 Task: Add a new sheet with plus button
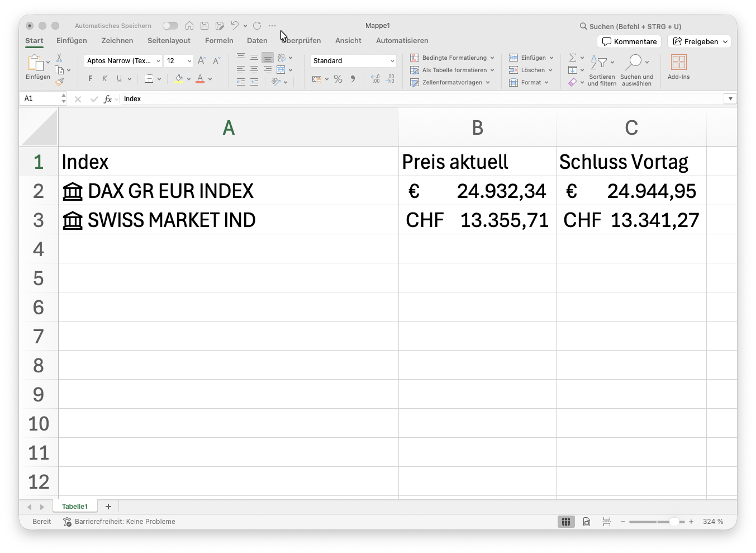pyautogui.click(x=108, y=507)
